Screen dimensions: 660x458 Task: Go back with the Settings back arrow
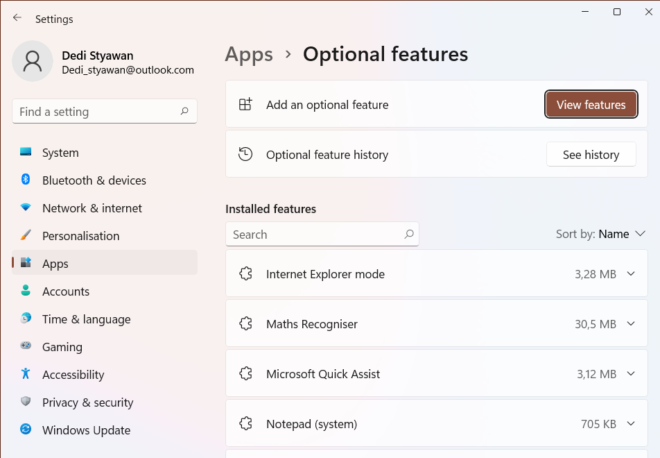[17, 18]
